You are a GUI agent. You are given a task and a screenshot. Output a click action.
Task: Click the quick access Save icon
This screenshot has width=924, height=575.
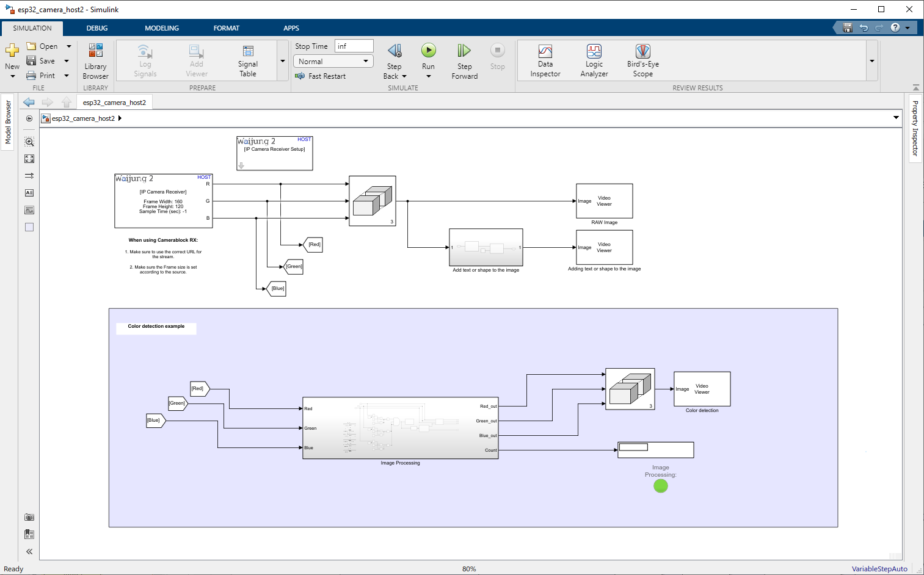click(847, 27)
